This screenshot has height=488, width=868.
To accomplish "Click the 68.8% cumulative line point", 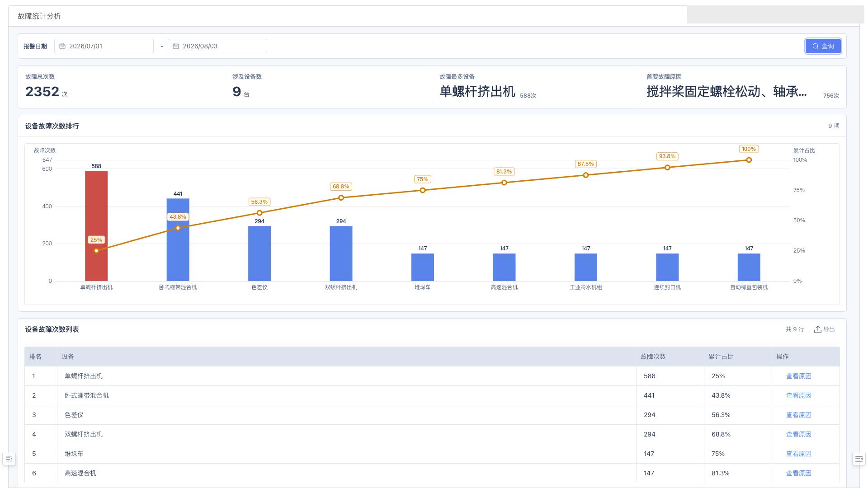I will click(x=341, y=198).
